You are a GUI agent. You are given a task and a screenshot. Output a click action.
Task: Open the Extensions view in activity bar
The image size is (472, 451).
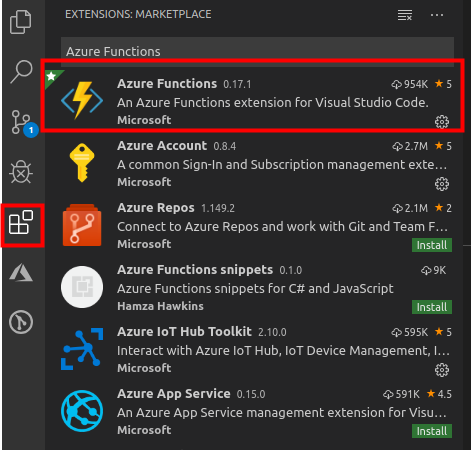(x=21, y=222)
